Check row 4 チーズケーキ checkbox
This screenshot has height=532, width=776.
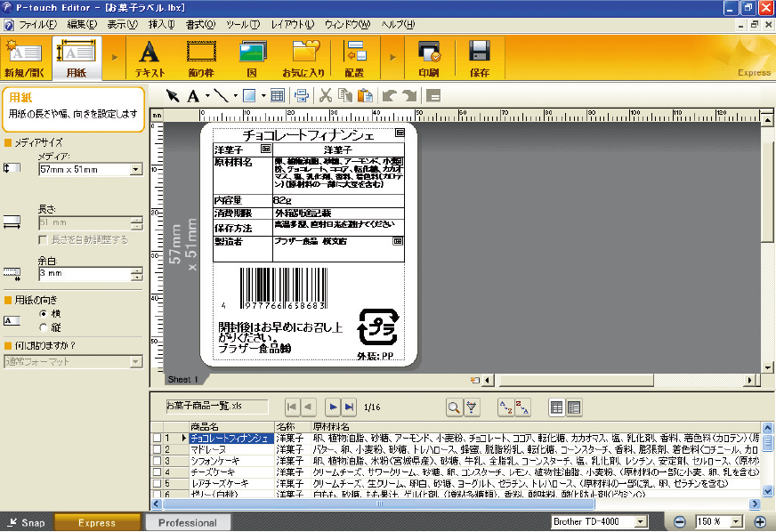157,472
